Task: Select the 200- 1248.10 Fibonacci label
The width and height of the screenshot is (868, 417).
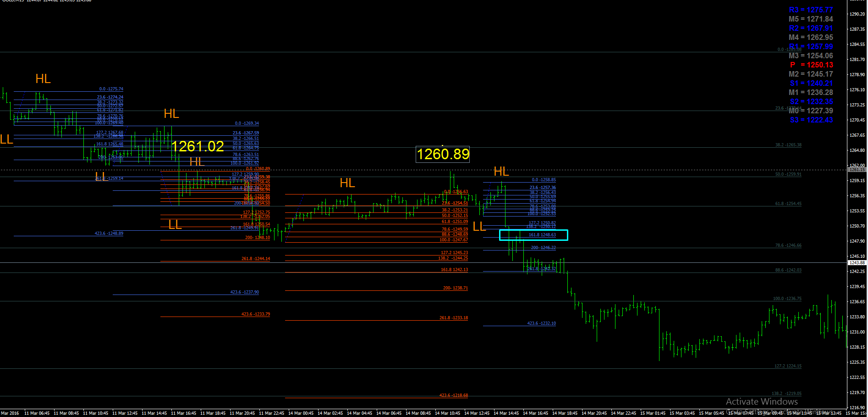Action: coord(258,238)
